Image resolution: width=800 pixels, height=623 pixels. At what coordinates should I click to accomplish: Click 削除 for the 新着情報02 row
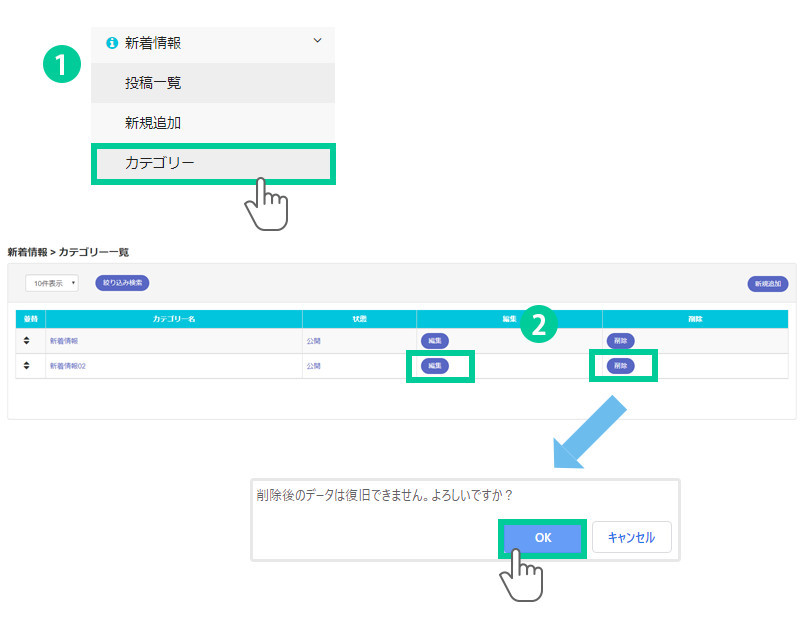pyautogui.click(x=620, y=366)
